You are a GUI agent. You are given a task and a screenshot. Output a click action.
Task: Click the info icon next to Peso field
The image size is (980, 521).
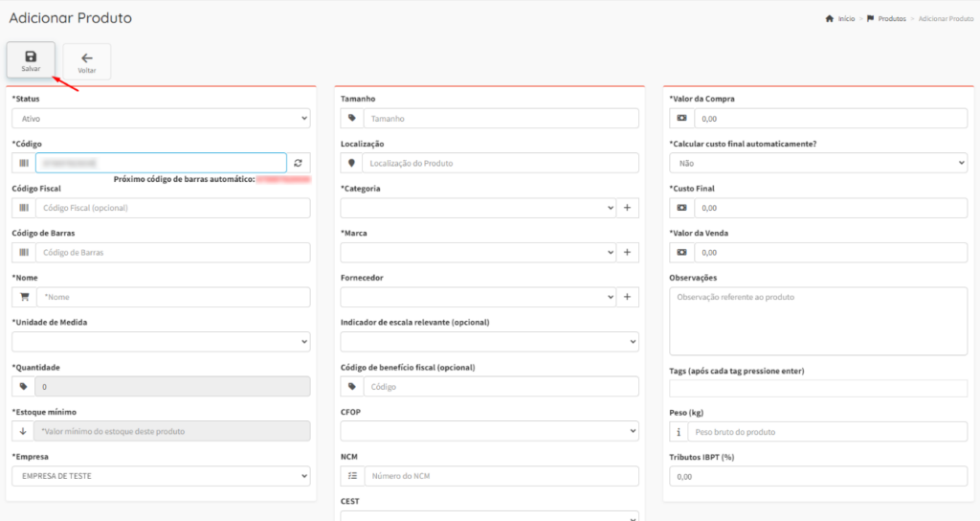pyautogui.click(x=680, y=432)
